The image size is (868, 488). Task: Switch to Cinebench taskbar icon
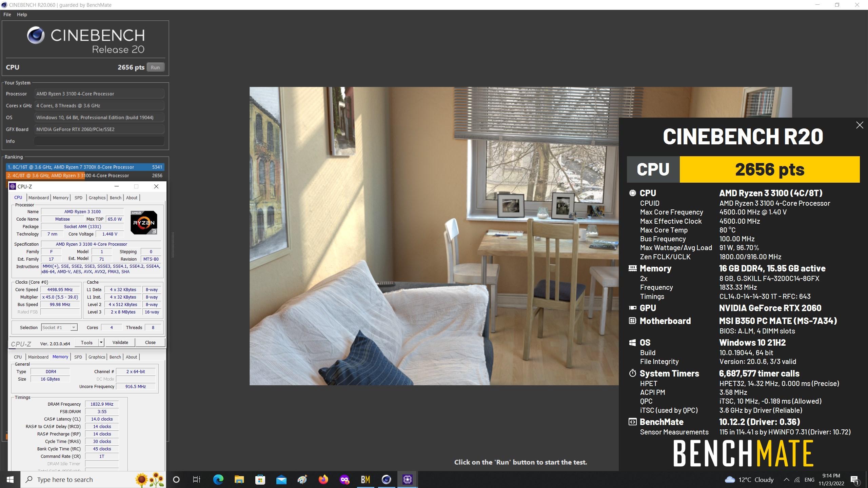pos(386,480)
